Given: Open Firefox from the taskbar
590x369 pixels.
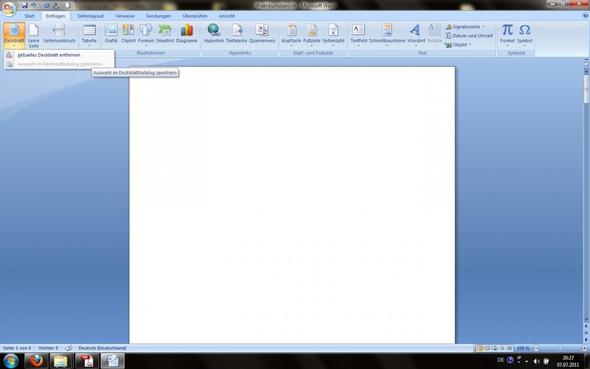Looking at the screenshot, I should tap(36, 361).
